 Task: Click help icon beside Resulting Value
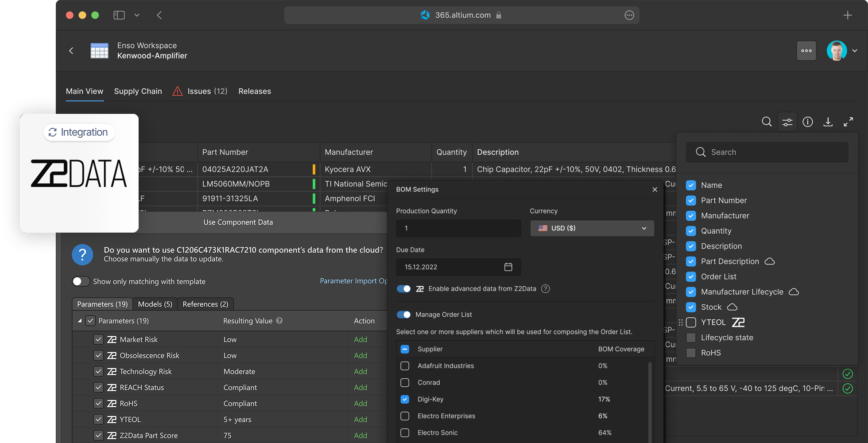[279, 321]
